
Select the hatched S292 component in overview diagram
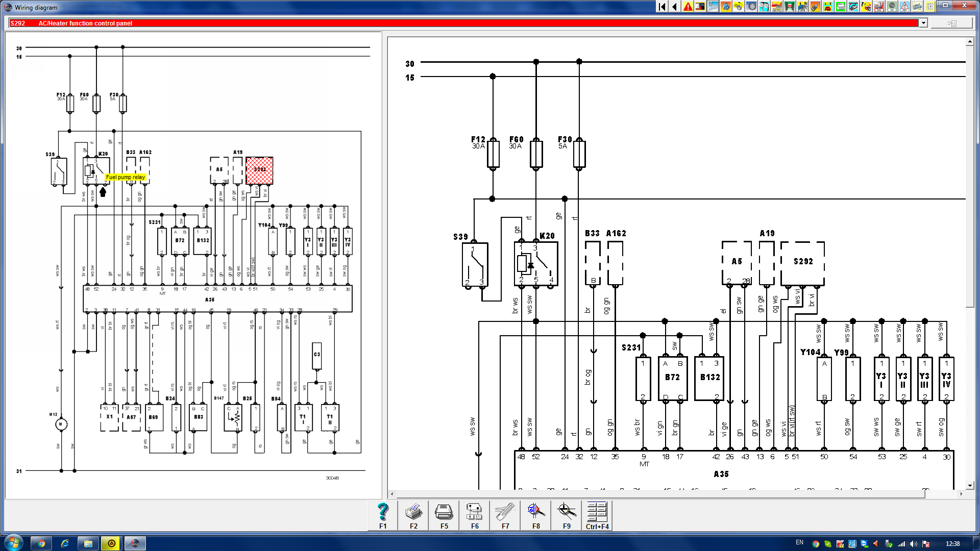[x=259, y=170]
